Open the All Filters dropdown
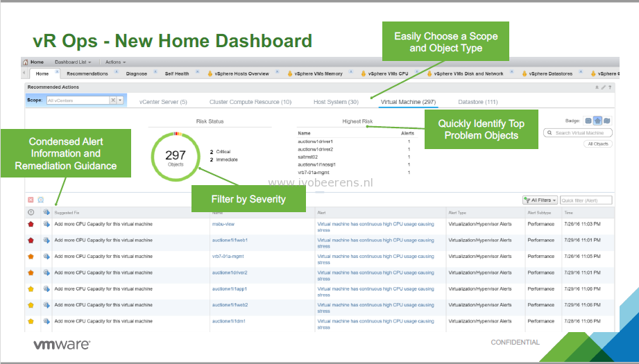The width and height of the screenshot is (639, 364). [540, 200]
